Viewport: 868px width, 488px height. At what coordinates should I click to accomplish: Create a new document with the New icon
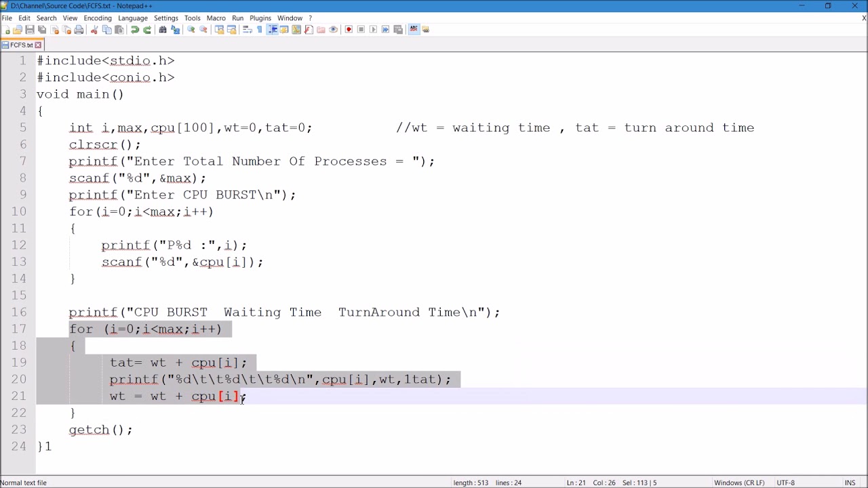pos(6,29)
